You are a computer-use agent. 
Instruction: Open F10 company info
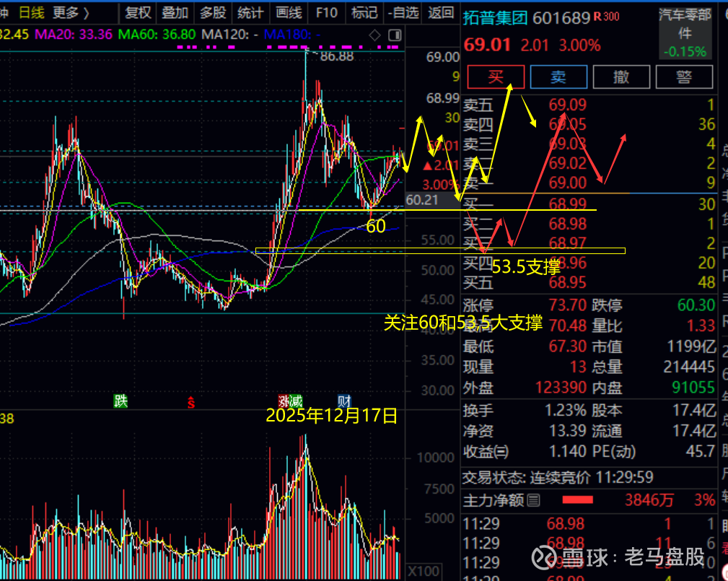pyautogui.click(x=326, y=13)
